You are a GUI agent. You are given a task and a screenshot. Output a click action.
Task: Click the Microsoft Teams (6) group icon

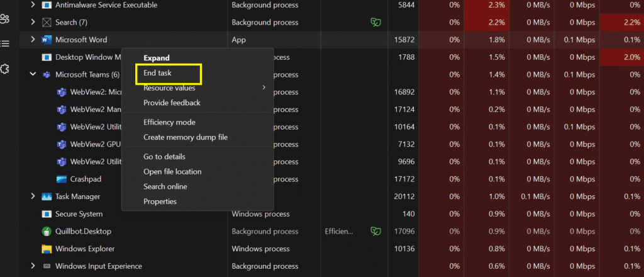tap(47, 75)
